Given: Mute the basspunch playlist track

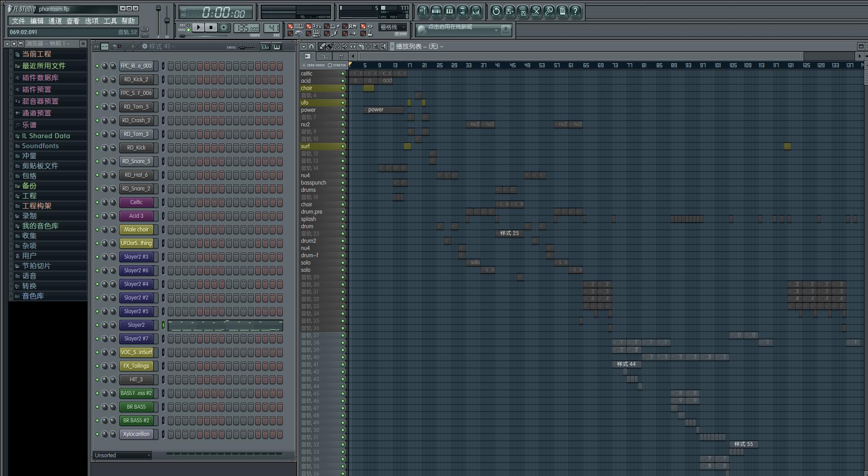Looking at the screenshot, I should (x=343, y=183).
